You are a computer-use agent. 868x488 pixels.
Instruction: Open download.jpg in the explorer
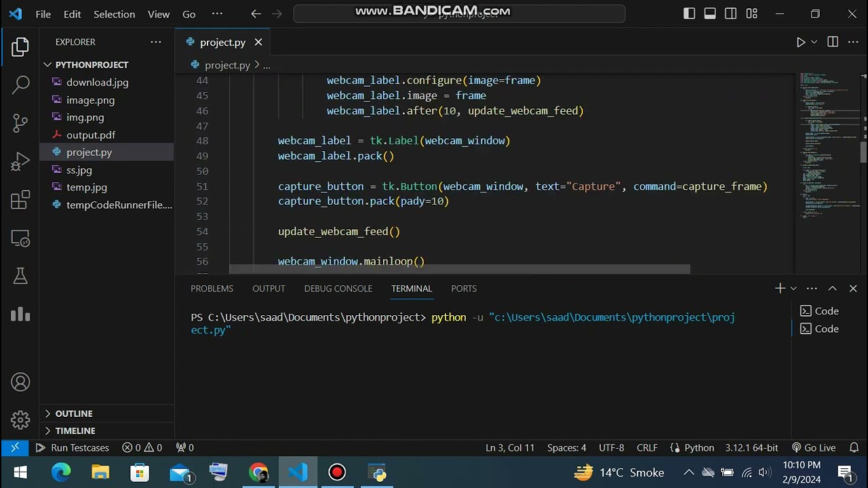pyautogui.click(x=97, y=82)
